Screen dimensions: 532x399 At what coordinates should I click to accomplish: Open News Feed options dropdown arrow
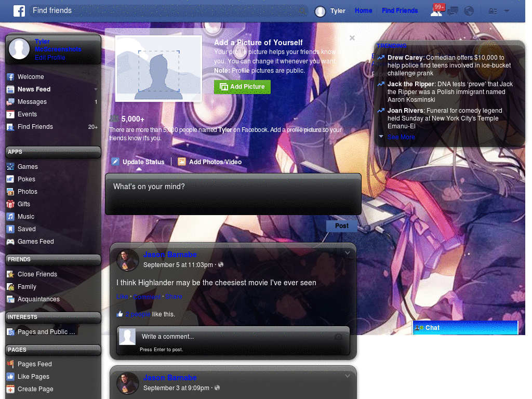(x=96, y=89)
